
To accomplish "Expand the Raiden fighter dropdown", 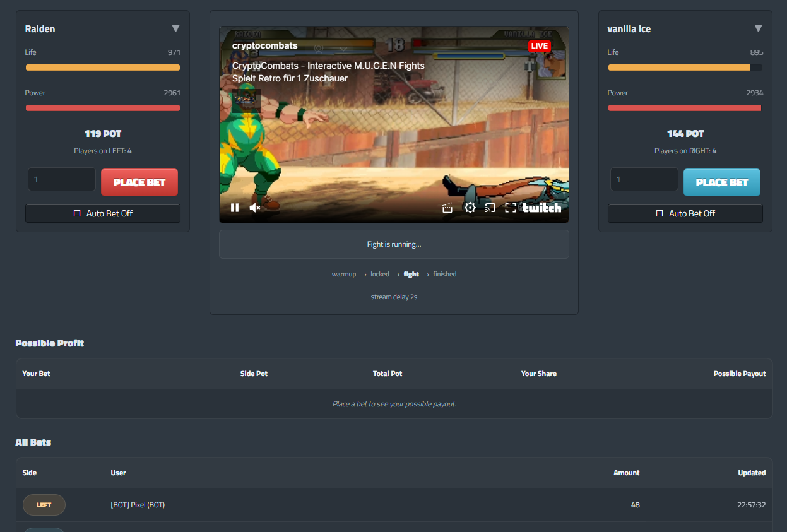I will [x=175, y=29].
